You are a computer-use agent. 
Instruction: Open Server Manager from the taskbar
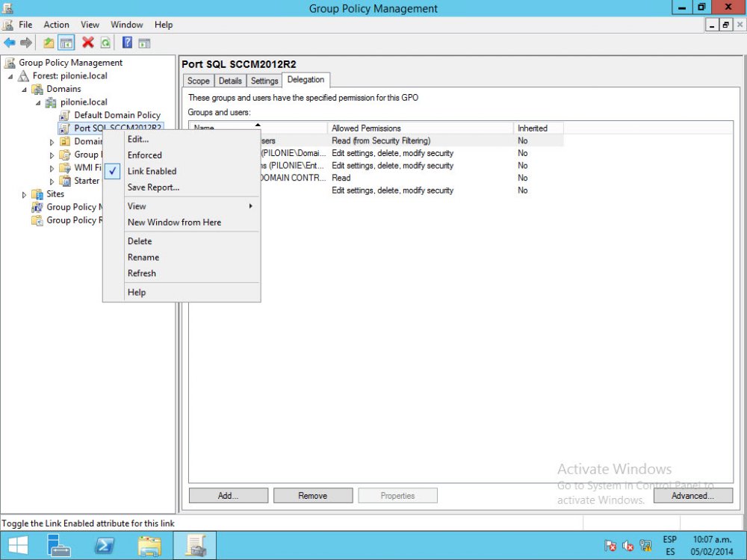click(59, 546)
